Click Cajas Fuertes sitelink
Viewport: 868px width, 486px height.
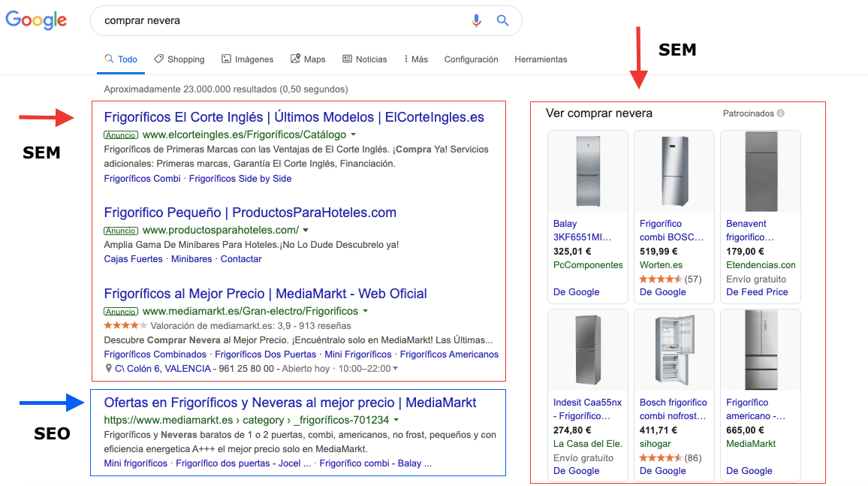pyautogui.click(x=134, y=259)
